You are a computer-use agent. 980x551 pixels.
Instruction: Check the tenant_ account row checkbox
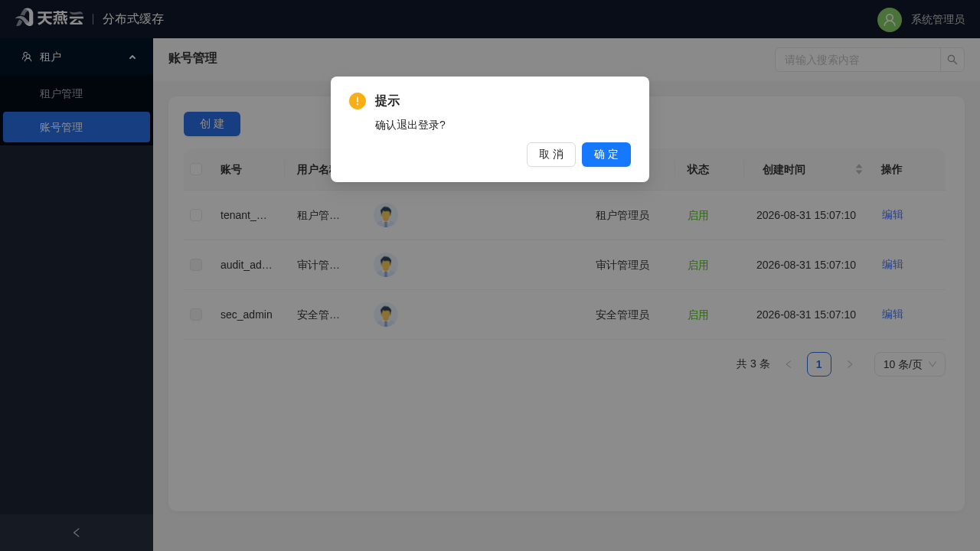(196, 215)
